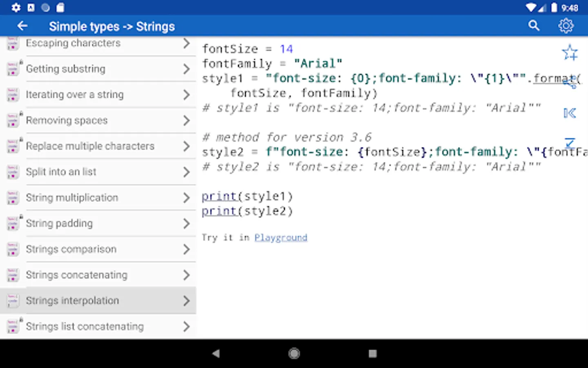The height and width of the screenshot is (368, 588).
Task: Expand Split into an list chevron
Action: 186,172
